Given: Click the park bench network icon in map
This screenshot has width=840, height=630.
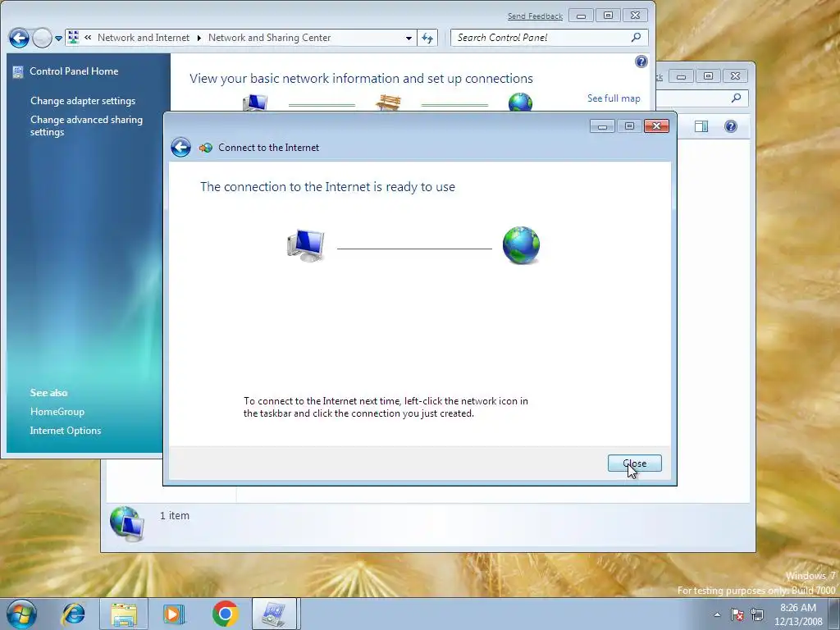Looking at the screenshot, I should pos(388,102).
